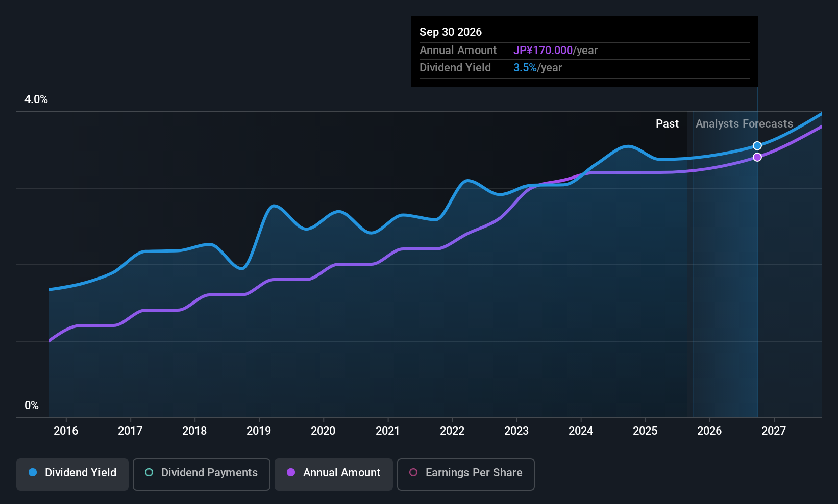Viewport: 838px width, 504px height.
Task: Click the 2022 year label on the axis
Action: (x=452, y=431)
